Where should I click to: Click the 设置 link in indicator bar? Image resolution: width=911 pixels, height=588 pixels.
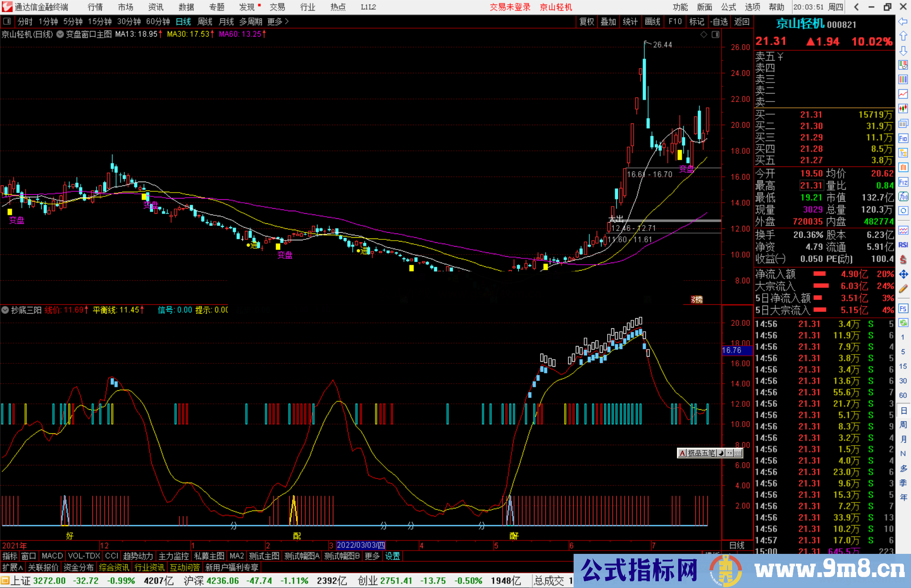point(392,556)
